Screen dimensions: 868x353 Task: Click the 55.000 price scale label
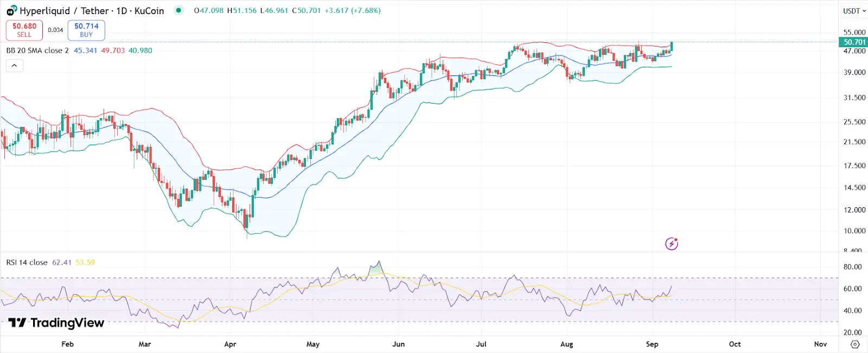pyautogui.click(x=854, y=33)
